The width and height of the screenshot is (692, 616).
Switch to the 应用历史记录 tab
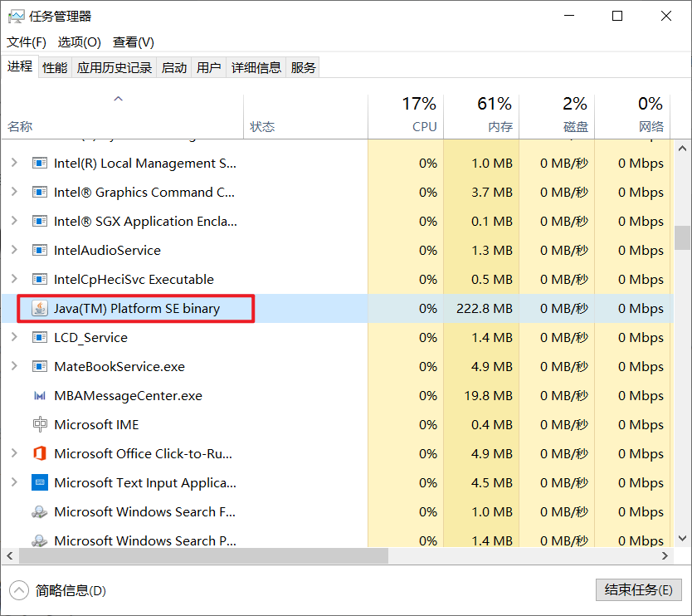point(115,67)
